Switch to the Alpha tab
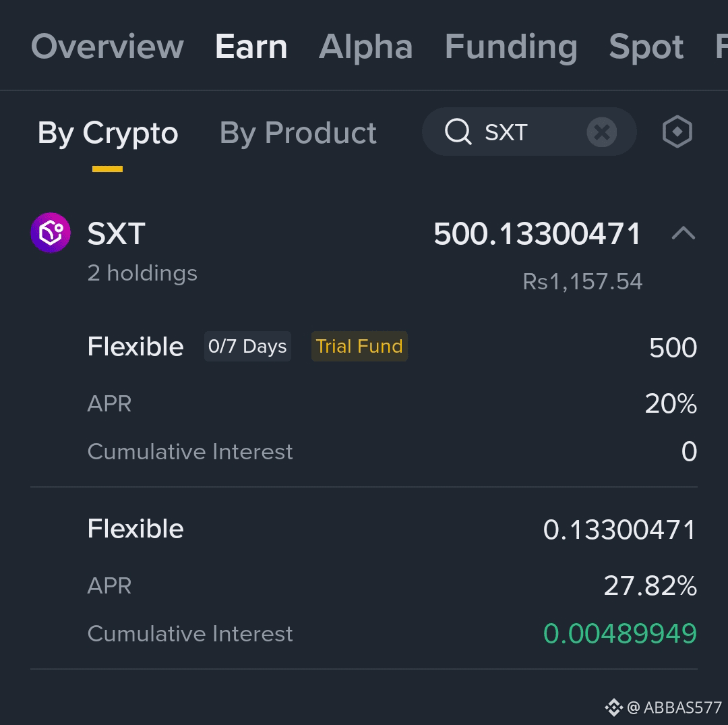This screenshot has height=725, width=728. coord(366,47)
